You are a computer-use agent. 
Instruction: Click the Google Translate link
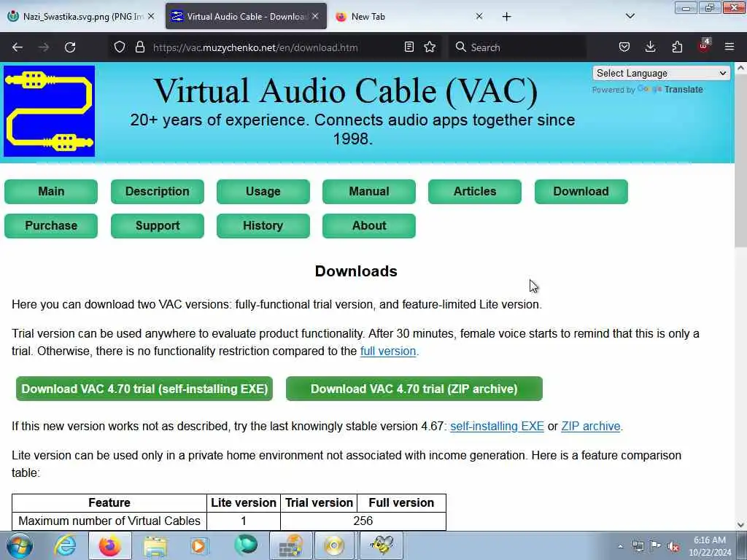671,90
